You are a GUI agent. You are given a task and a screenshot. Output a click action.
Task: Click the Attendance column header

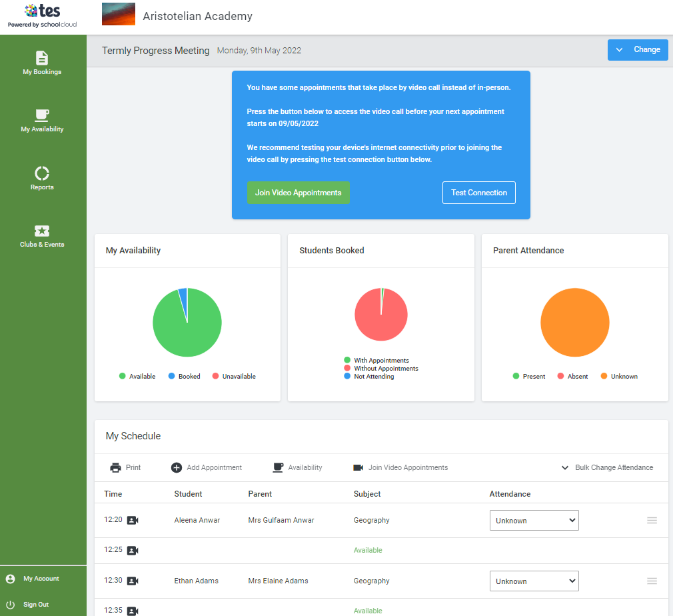click(510, 494)
